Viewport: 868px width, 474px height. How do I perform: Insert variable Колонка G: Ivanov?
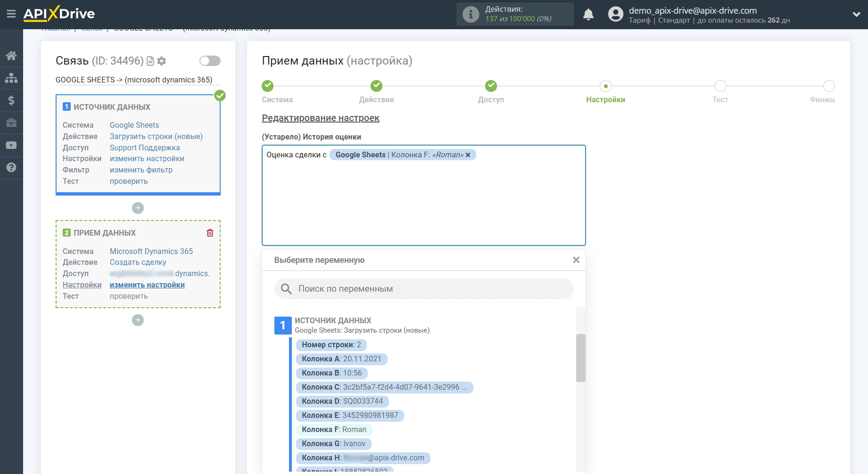pos(333,444)
